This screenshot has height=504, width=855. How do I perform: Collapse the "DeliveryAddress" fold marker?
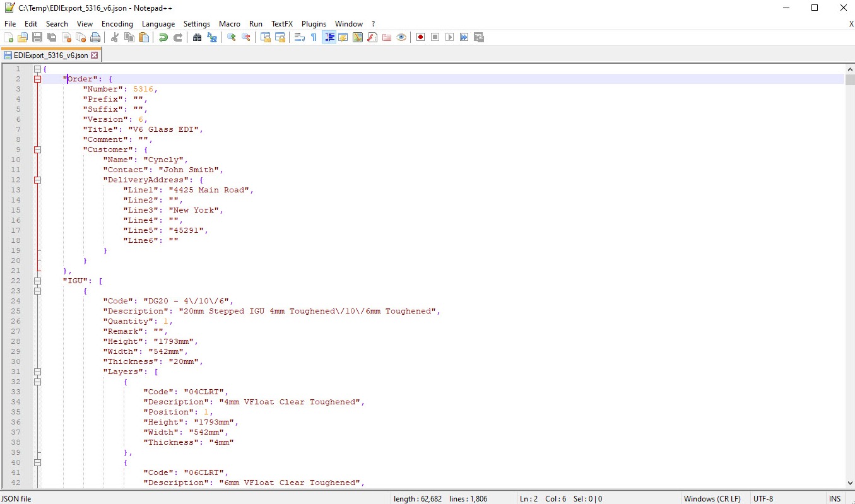click(x=38, y=180)
